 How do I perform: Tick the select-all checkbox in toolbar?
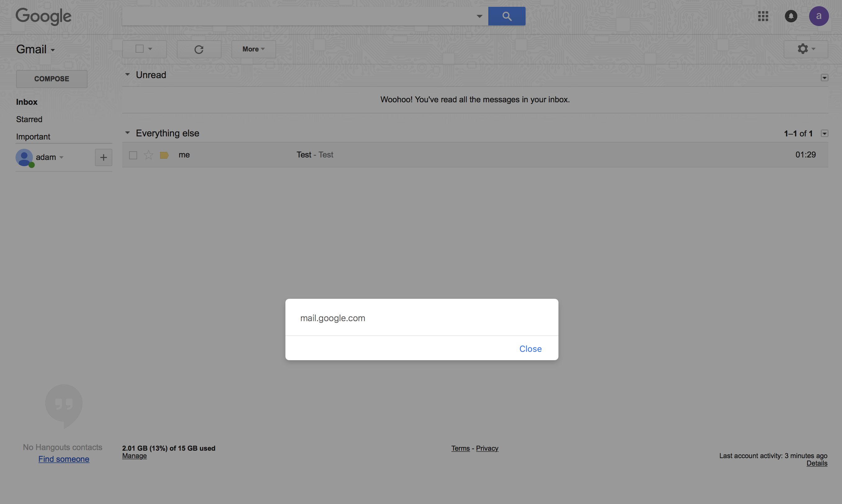click(139, 49)
